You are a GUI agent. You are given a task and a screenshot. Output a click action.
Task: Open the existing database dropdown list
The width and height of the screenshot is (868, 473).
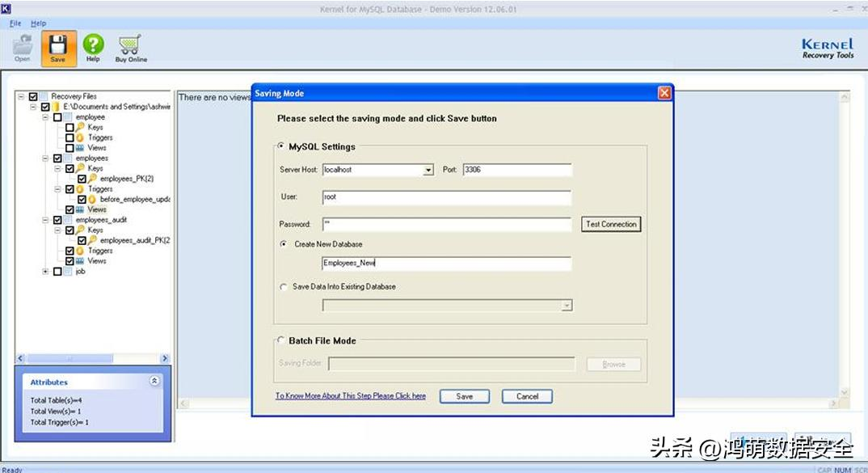click(x=567, y=306)
